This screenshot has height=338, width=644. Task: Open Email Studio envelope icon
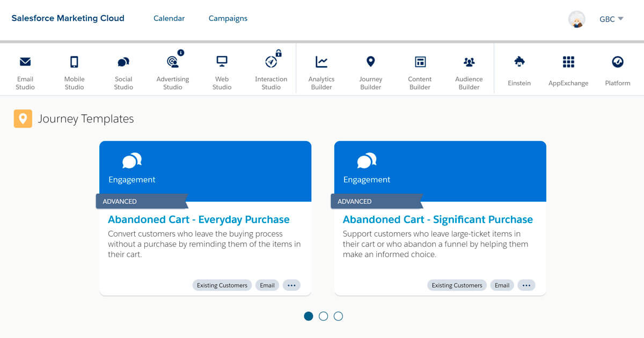click(25, 62)
